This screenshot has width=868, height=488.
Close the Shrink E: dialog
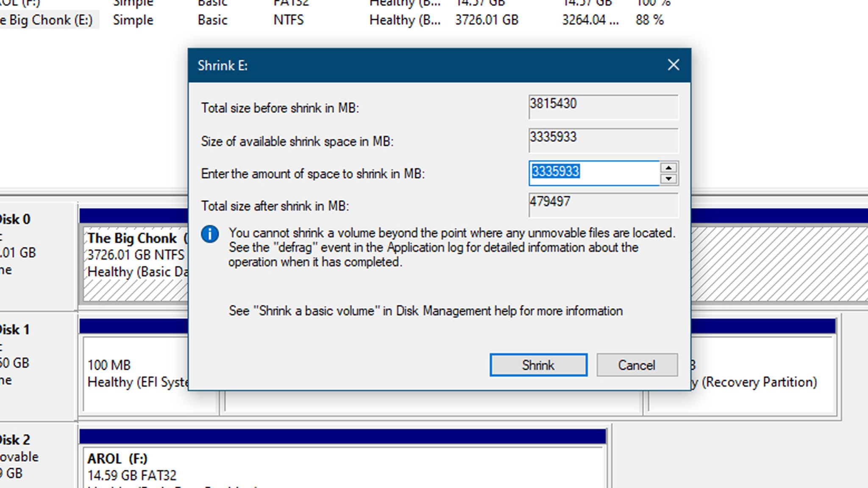point(673,65)
